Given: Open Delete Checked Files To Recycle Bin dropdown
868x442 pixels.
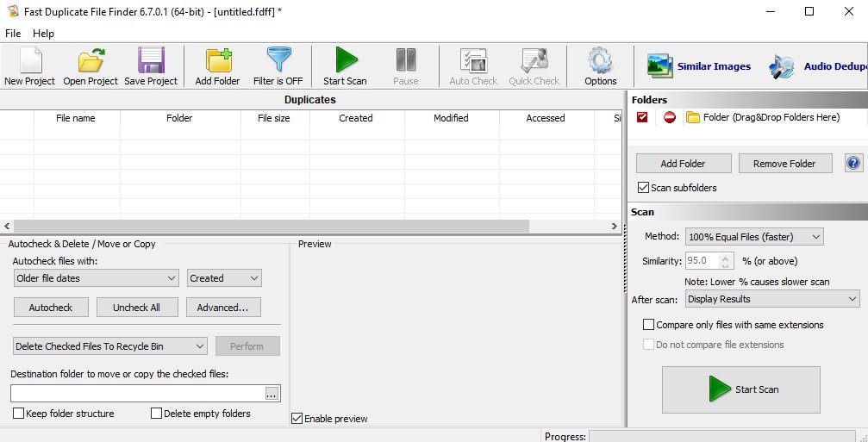Looking at the screenshot, I should click(x=110, y=346).
